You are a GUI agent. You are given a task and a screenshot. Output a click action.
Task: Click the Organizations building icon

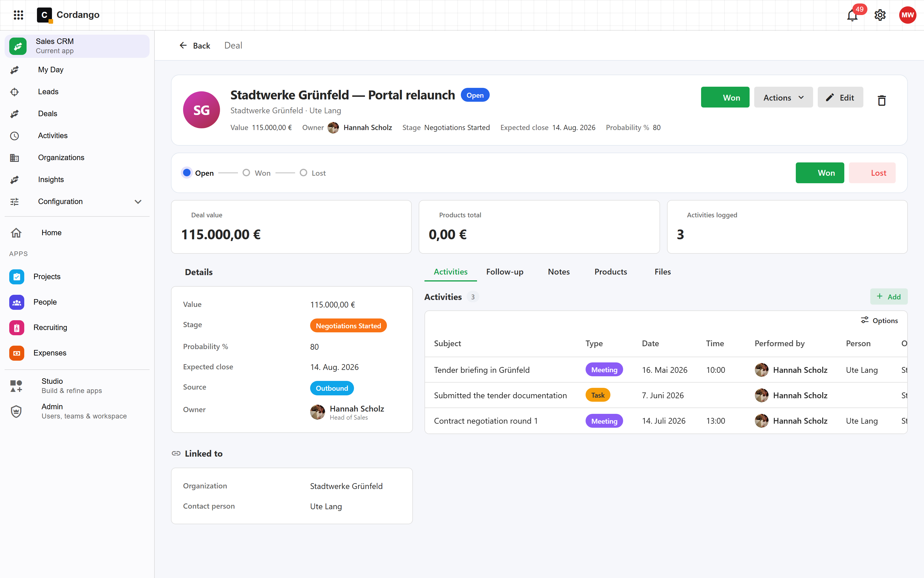[x=14, y=158]
